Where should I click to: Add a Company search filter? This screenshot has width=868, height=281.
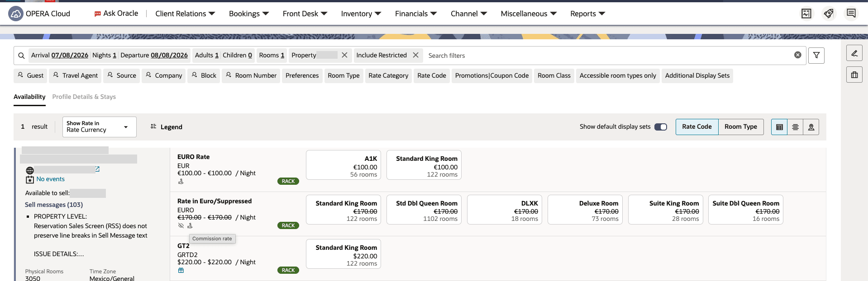(164, 75)
